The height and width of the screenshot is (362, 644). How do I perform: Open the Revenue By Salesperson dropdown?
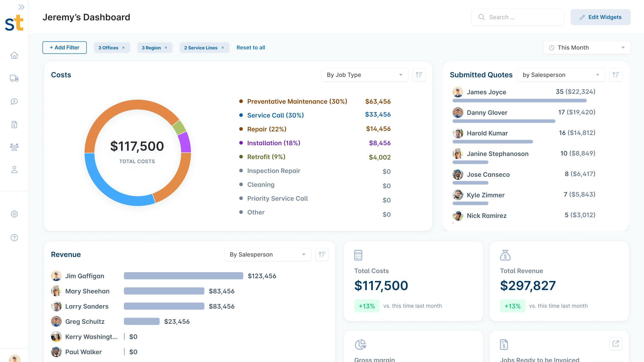(x=267, y=254)
